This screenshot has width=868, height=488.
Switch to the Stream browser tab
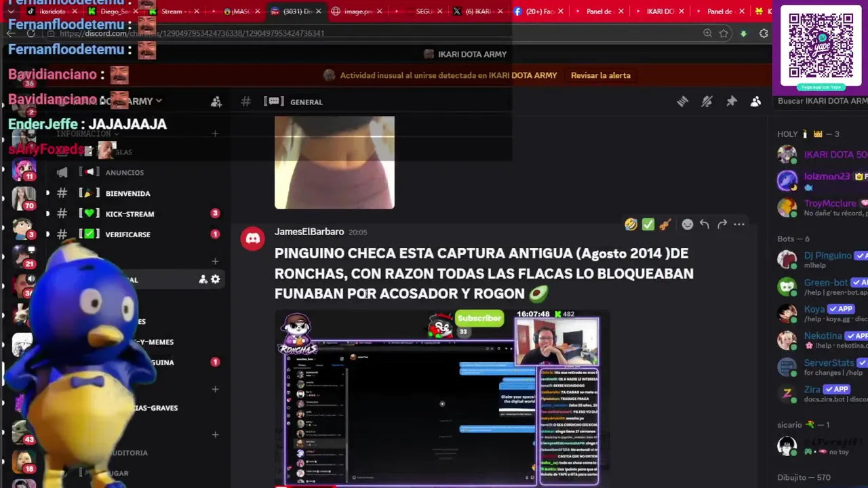[174, 11]
